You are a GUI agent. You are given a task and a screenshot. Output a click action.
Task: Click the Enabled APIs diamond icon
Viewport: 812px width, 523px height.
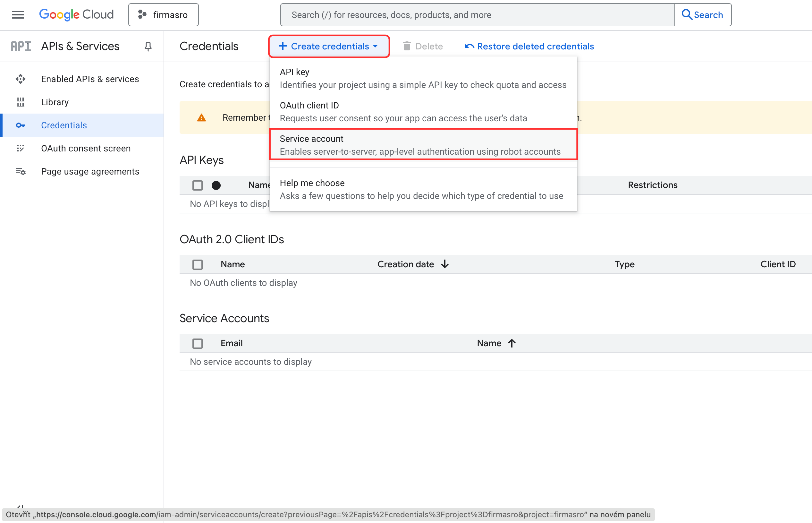(21, 79)
